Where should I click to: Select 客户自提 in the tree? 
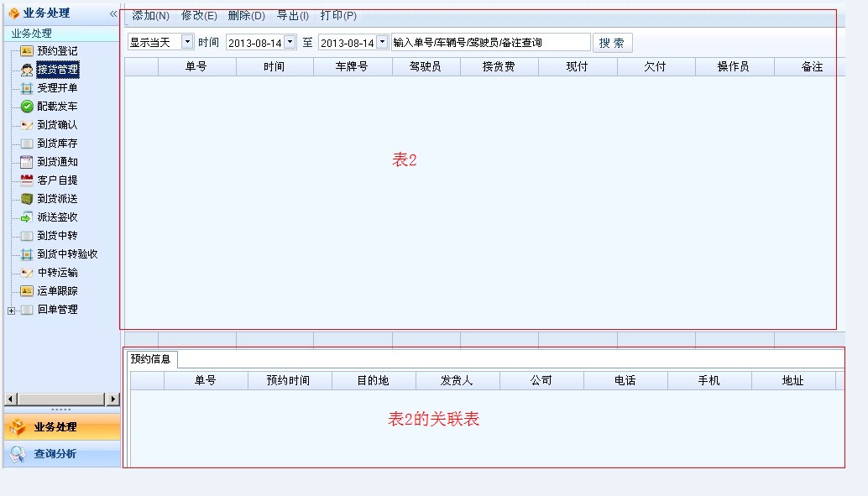pos(58,180)
